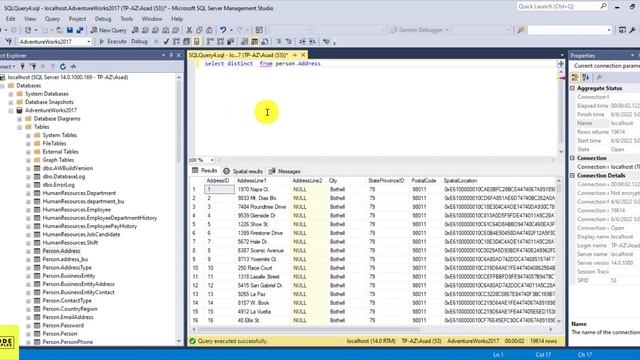This screenshot has height=360, width=640.
Task: Collapse the Databases node
Action: [2, 86]
